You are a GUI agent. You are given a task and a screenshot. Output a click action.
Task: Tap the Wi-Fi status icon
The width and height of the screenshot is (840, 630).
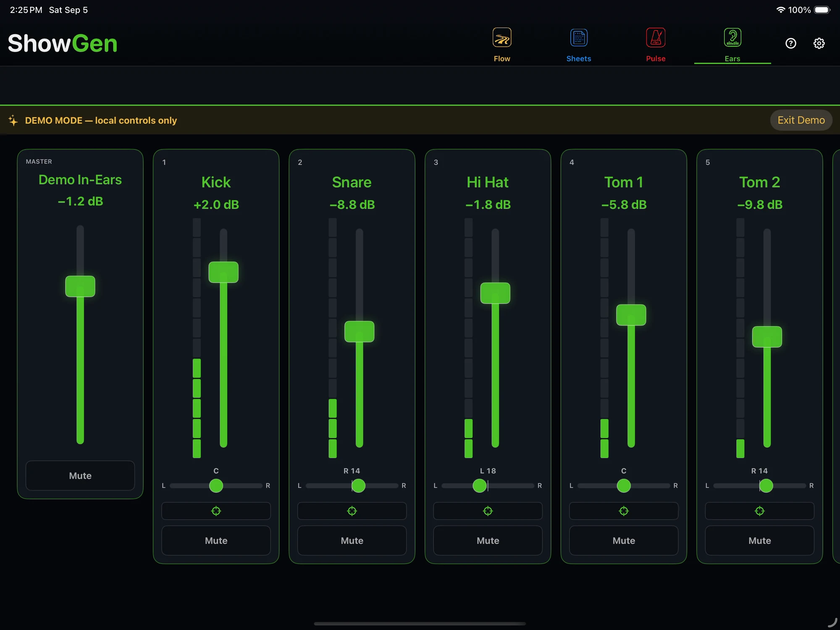(x=780, y=10)
